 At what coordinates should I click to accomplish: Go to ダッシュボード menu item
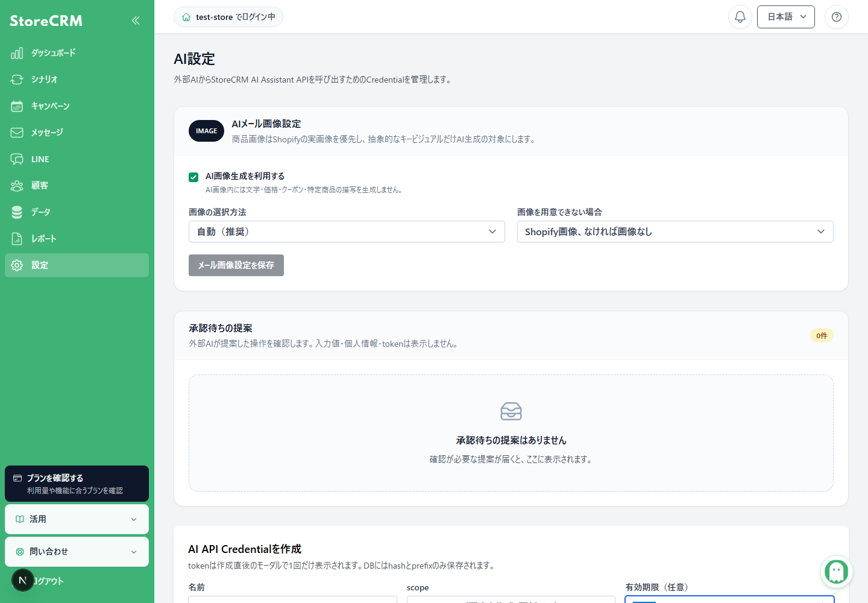point(77,53)
